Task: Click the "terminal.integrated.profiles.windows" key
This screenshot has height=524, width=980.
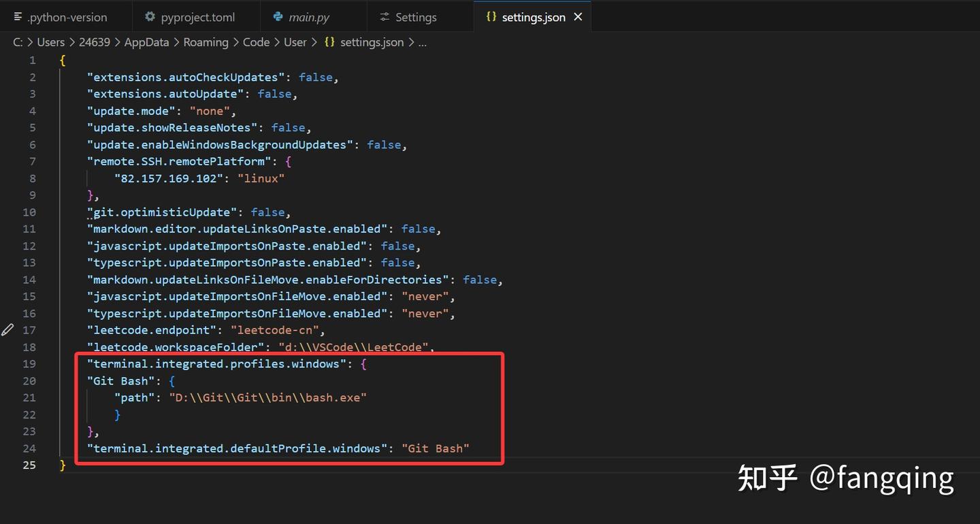Action: (216, 364)
